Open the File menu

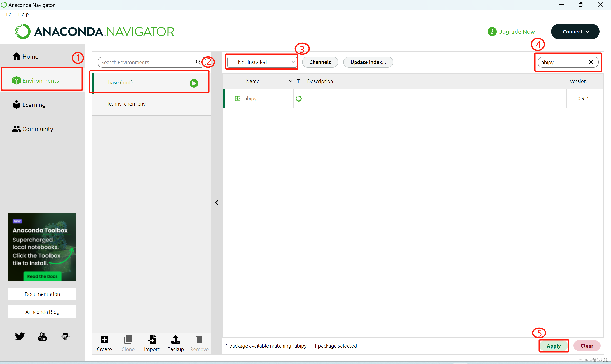[7, 14]
